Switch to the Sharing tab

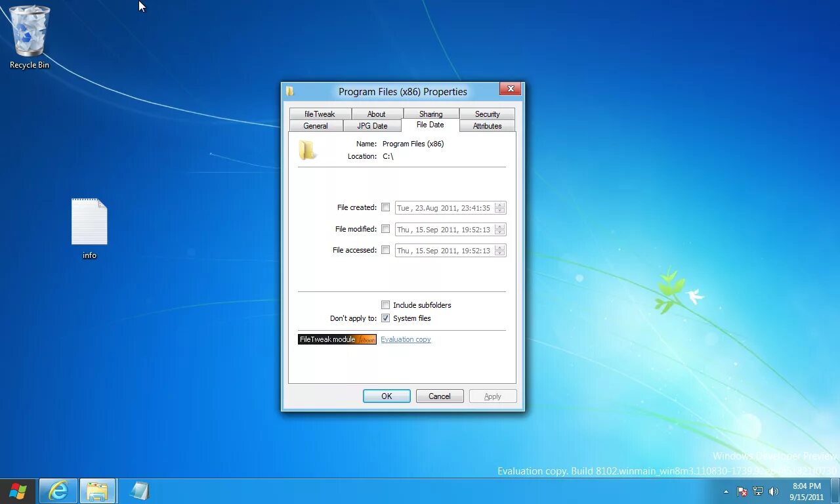tap(431, 114)
